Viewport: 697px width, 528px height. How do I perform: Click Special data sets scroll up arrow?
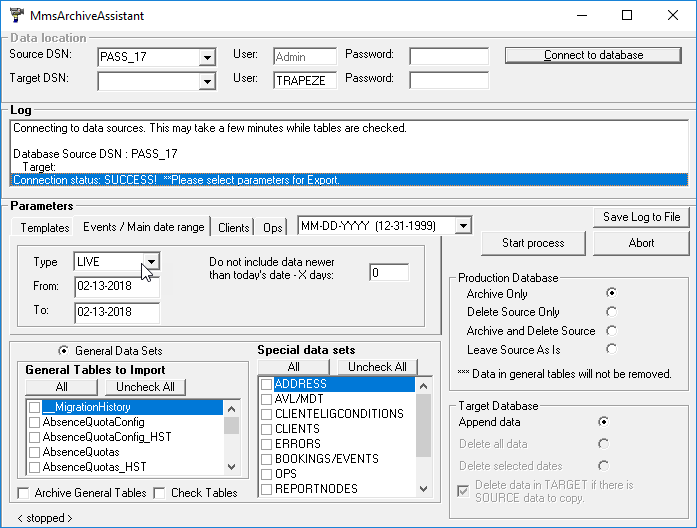tap(424, 386)
